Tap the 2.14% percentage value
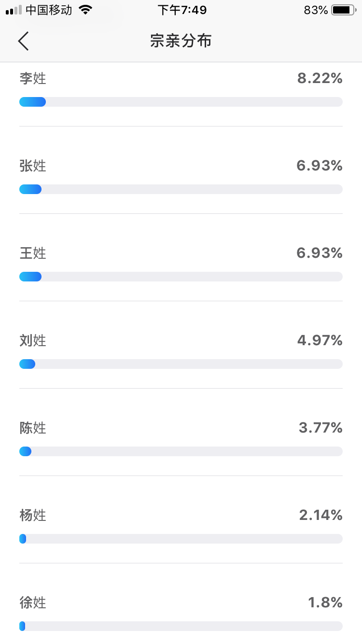Viewport: 362px width, 644px height. coord(320,515)
